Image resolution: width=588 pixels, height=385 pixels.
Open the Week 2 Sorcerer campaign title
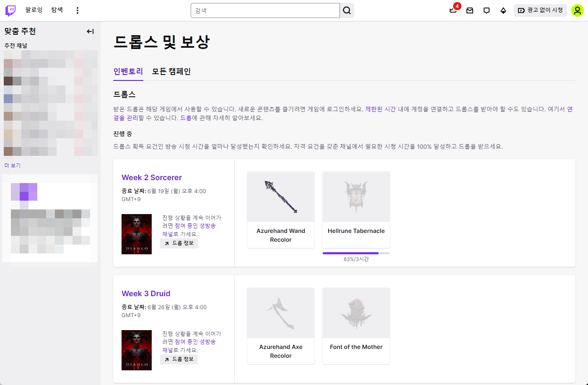point(152,178)
